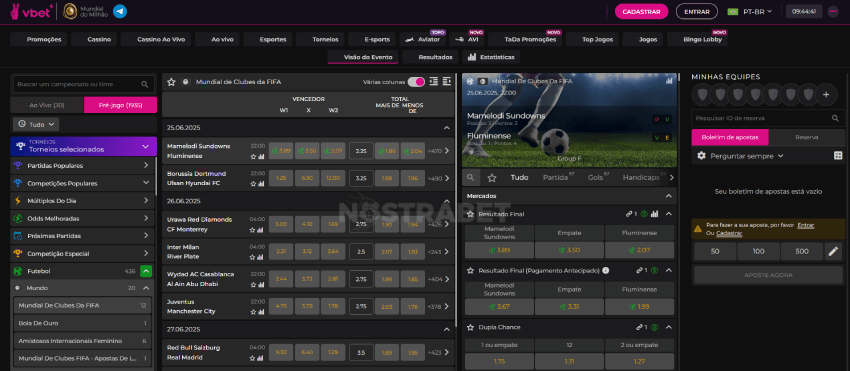The image size is (850, 371).
Task: Show more market tabs arrow
Action: click(x=672, y=177)
